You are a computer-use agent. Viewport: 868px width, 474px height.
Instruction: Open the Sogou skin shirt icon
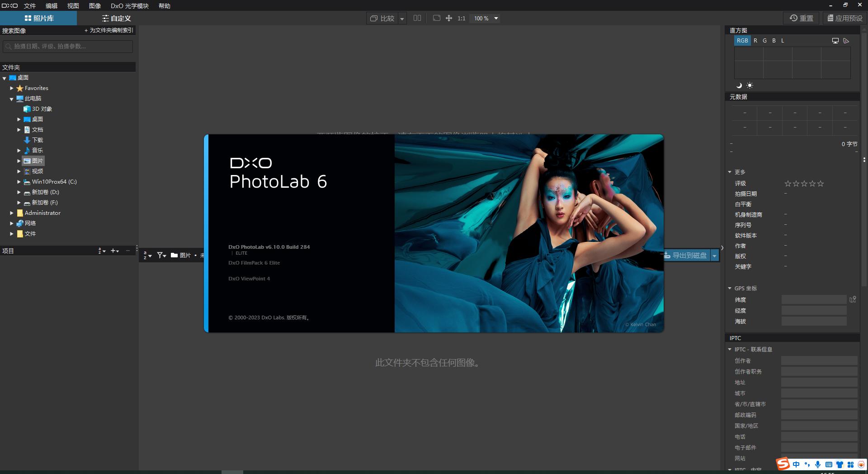(840, 465)
